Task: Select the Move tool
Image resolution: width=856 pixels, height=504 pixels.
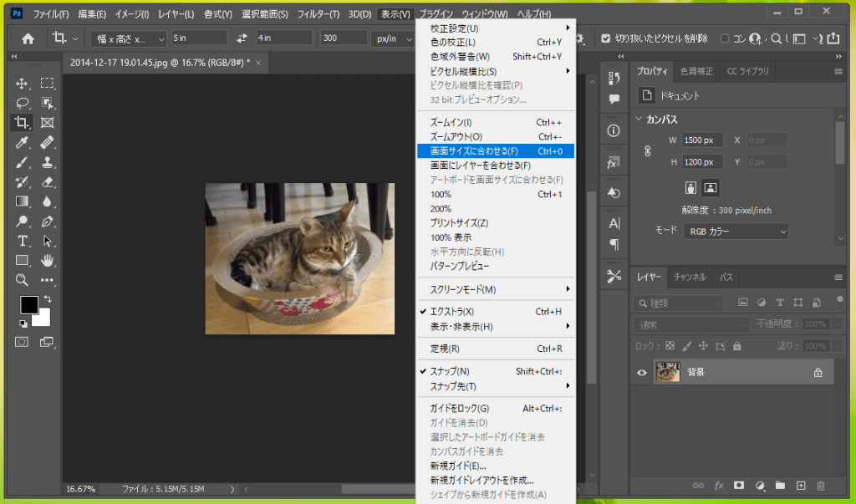Action: tap(23, 84)
